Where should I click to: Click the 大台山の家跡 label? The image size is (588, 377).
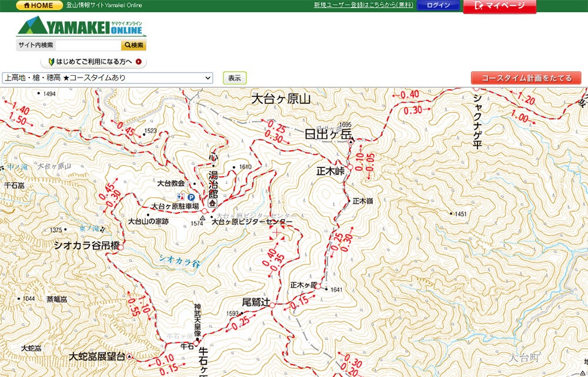[149, 221]
